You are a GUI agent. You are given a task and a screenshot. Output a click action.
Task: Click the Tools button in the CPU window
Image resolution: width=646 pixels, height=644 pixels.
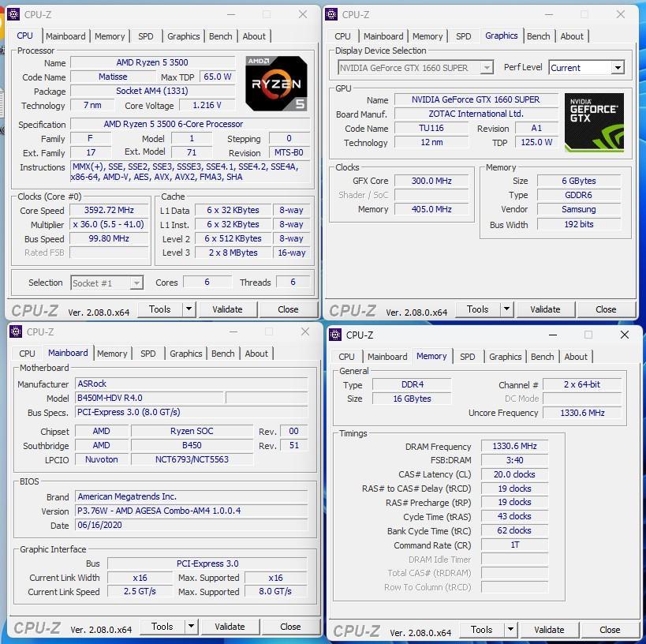coord(160,309)
